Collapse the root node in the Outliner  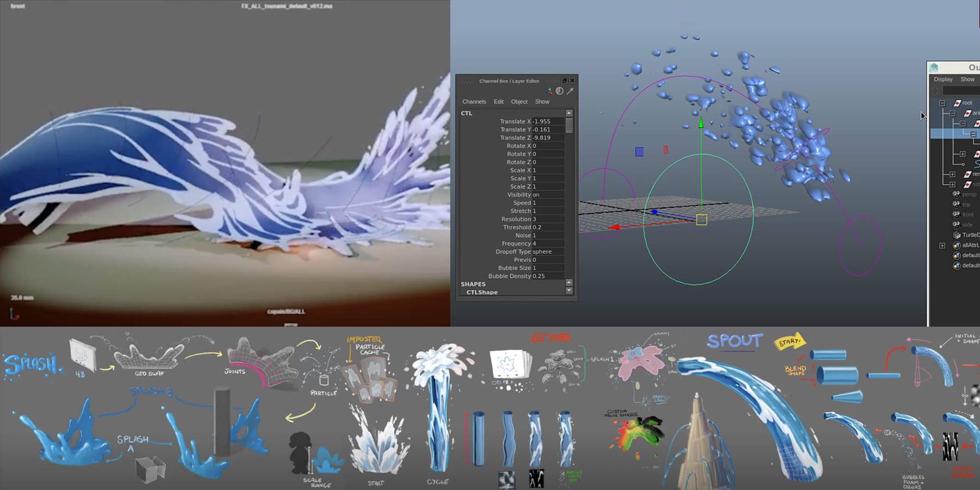coord(942,103)
